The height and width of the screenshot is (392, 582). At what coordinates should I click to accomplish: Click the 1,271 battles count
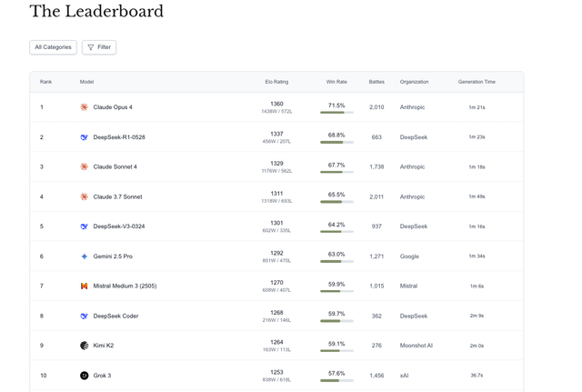point(376,256)
